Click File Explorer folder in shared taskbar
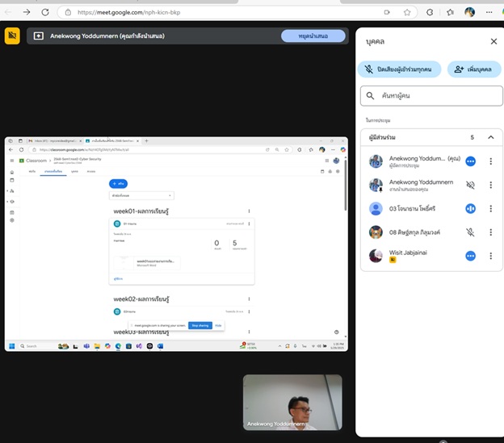The image size is (504, 443). coord(97,346)
